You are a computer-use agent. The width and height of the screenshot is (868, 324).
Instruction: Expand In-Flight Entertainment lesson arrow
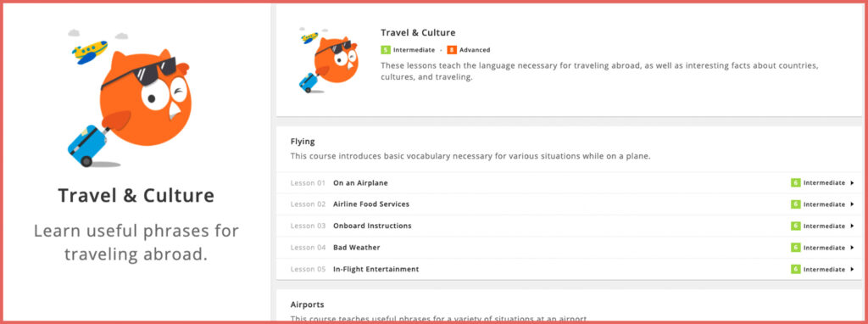(x=853, y=269)
